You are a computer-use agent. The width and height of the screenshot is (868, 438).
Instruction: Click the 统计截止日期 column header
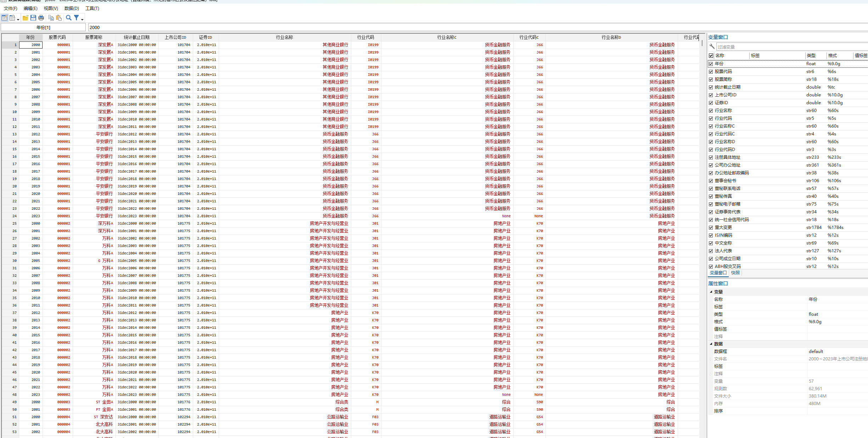[x=136, y=37]
